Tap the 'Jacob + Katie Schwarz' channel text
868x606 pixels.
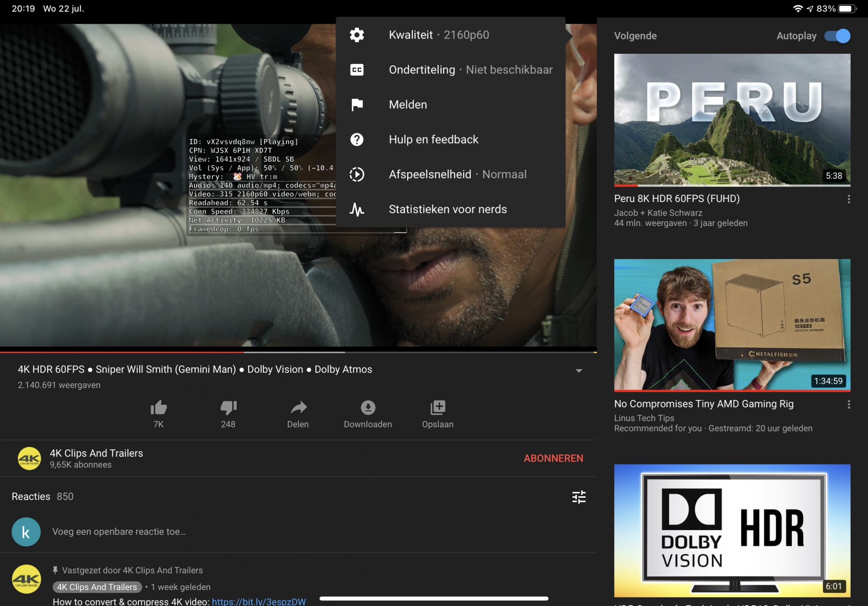coord(658,213)
